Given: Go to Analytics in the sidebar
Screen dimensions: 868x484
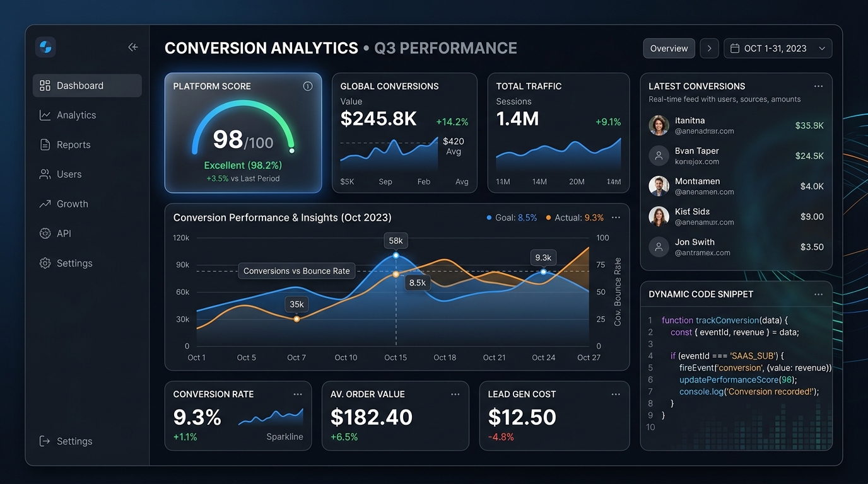Looking at the screenshot, I should [87, 115].
